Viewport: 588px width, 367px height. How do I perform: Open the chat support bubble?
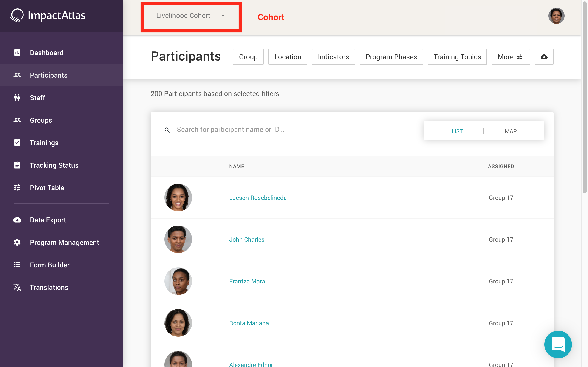558,344
